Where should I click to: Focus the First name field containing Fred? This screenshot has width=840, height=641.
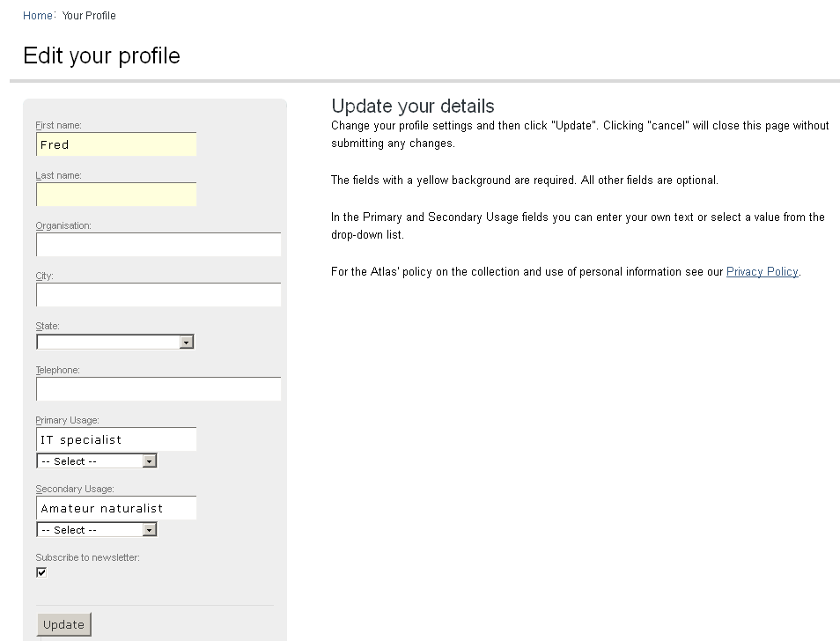point(116,144)
